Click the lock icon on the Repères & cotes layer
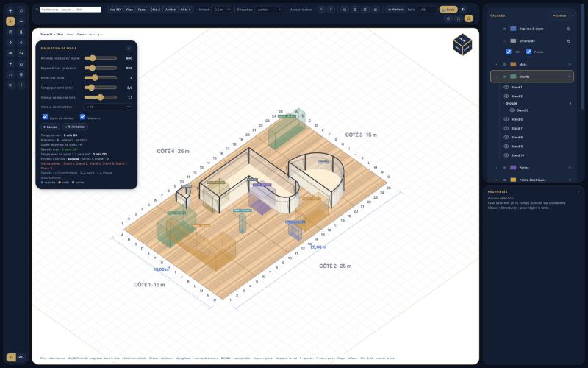 click(568, 29)
